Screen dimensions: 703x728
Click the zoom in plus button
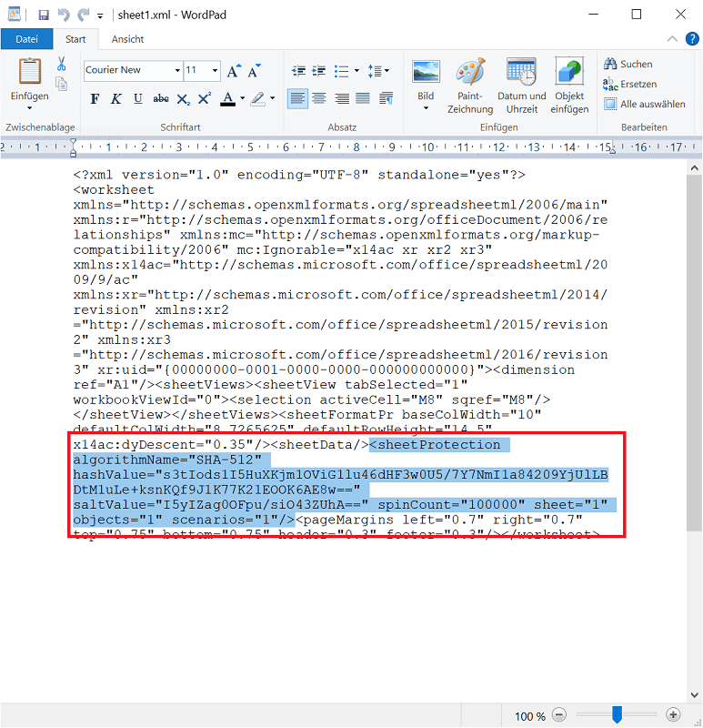coord(673,714)
